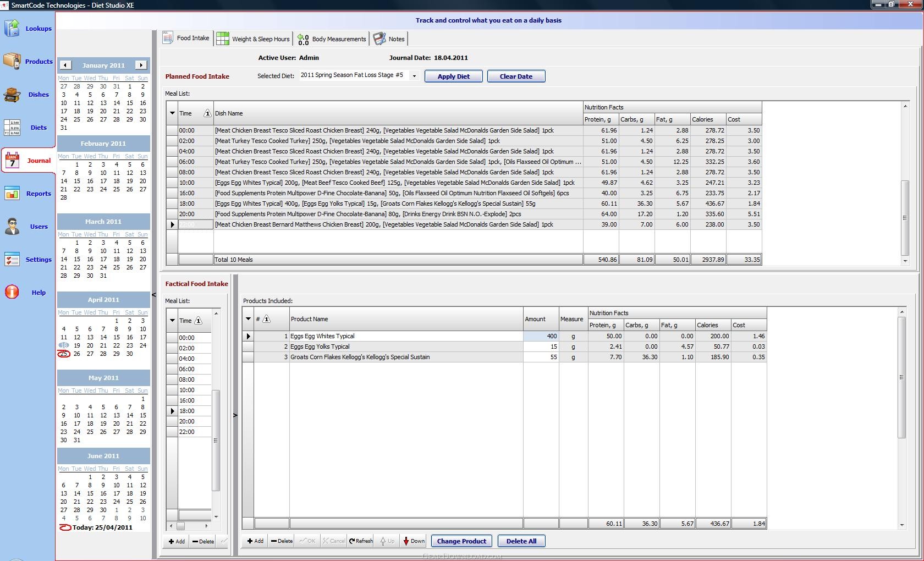Open factical meal list column menu
The image size is (924, 561).
pos(172,320)
